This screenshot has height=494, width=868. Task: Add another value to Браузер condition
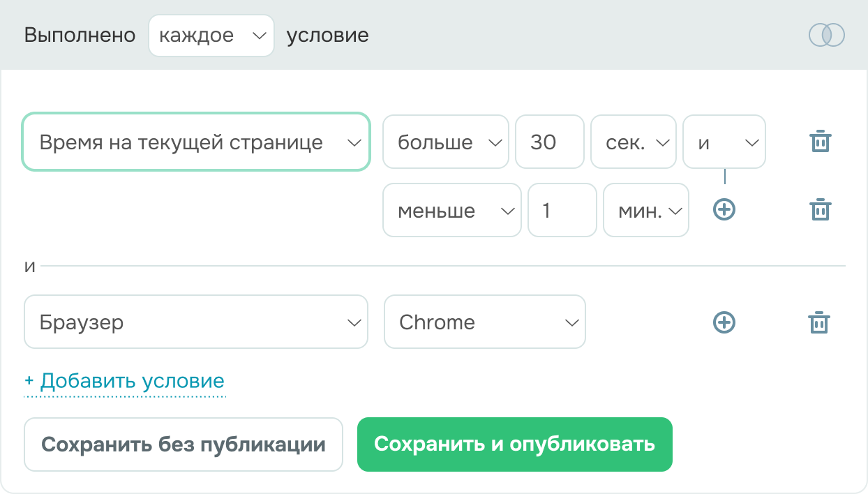tap(724, 322)
